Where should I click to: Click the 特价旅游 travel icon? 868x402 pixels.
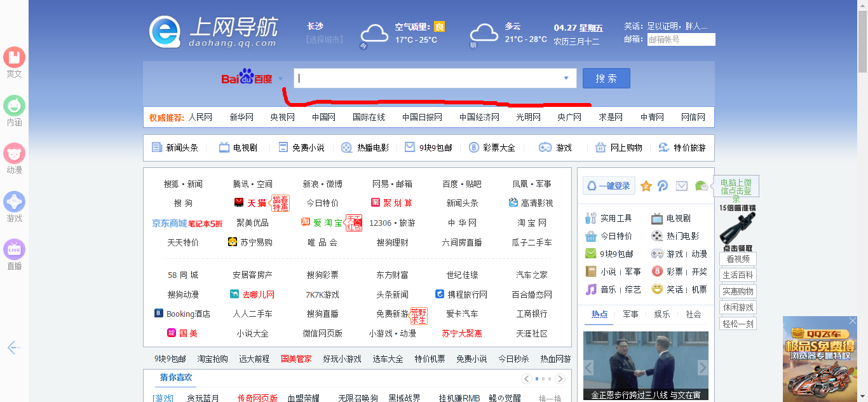pyautogui.click(x=664, y=148)
